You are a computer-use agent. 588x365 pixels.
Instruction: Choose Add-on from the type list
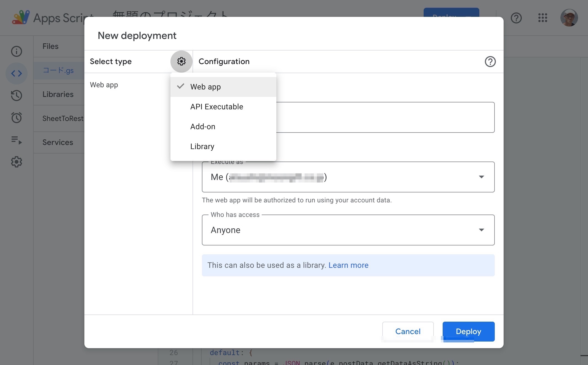[203, 126]
